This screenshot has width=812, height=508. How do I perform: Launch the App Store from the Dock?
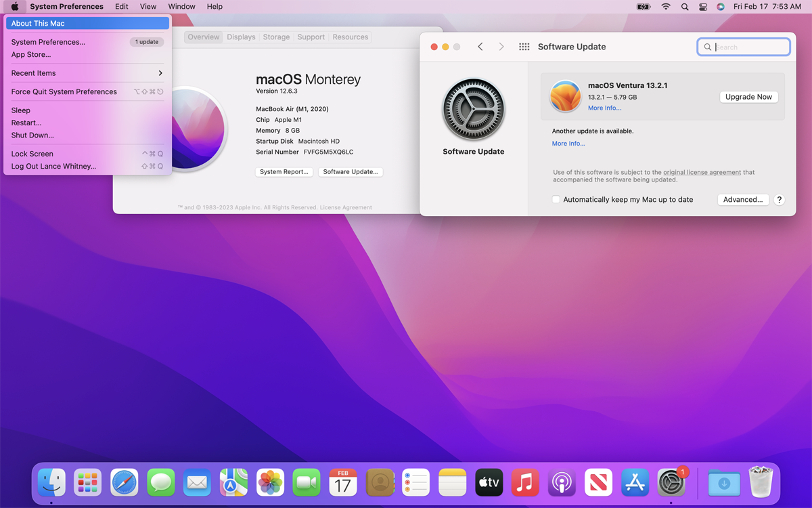(635, 482)
